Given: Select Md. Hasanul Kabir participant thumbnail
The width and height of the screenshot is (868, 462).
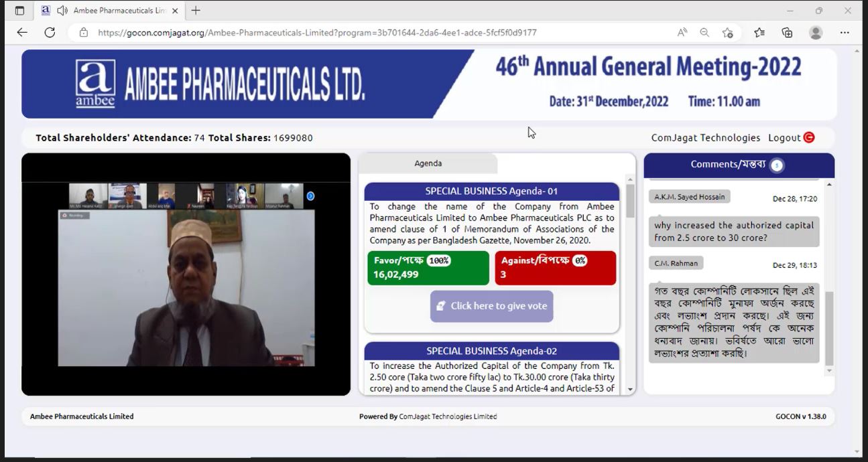Looking at the screenshot, I should 88,196.
